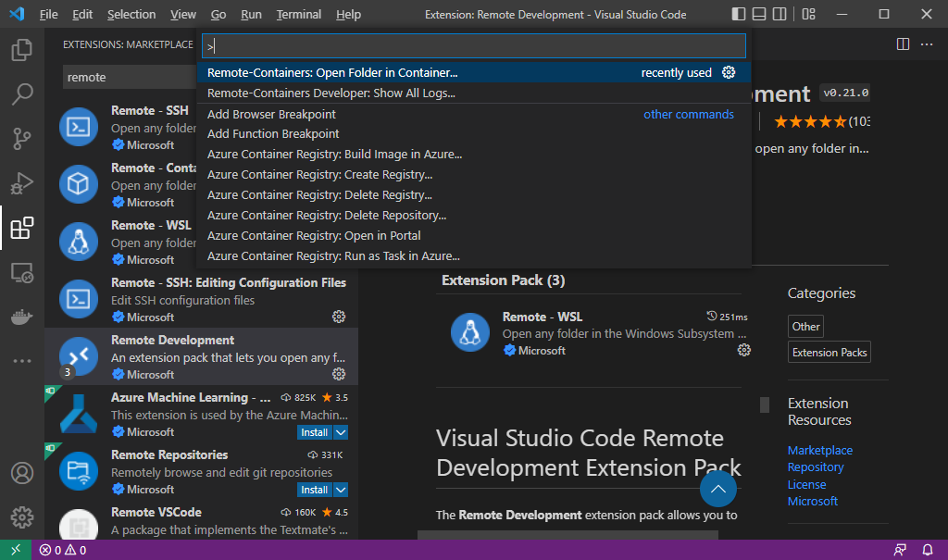
Task: Select the Remote VSCode extension in list
Action: [201, 521]
